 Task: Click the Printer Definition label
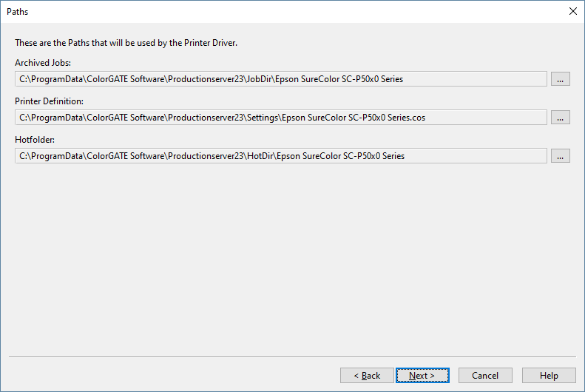pyautogui.click(x=49, y=101)
